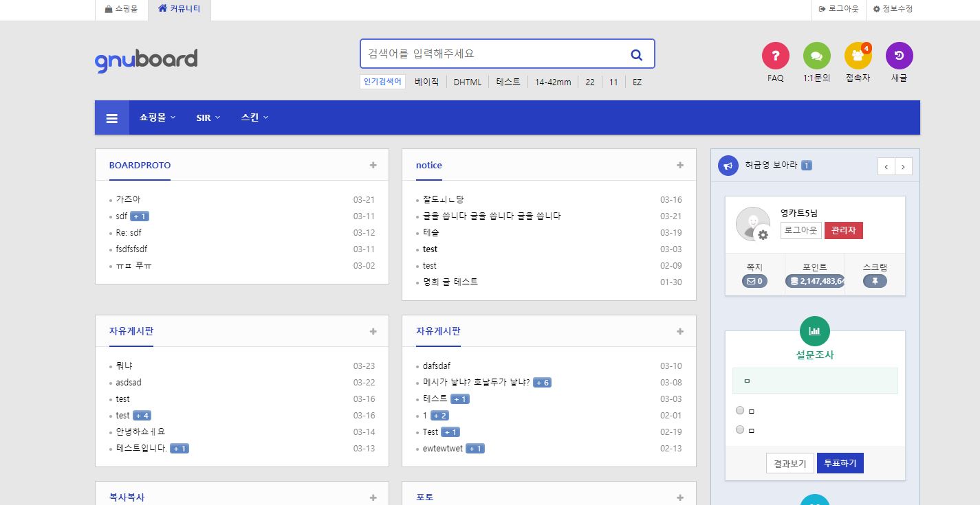
Task: Click the profile settings gear icon
Action: click(763, 235)
